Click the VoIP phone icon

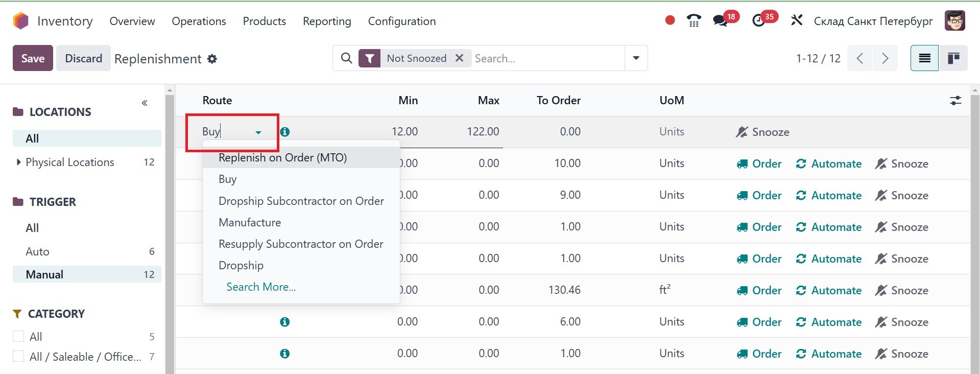pos(694,21)
